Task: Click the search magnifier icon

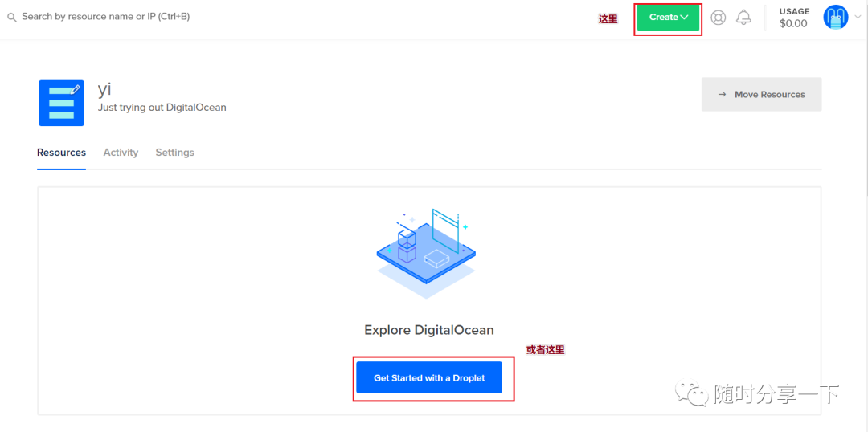Action: (11, 17)
